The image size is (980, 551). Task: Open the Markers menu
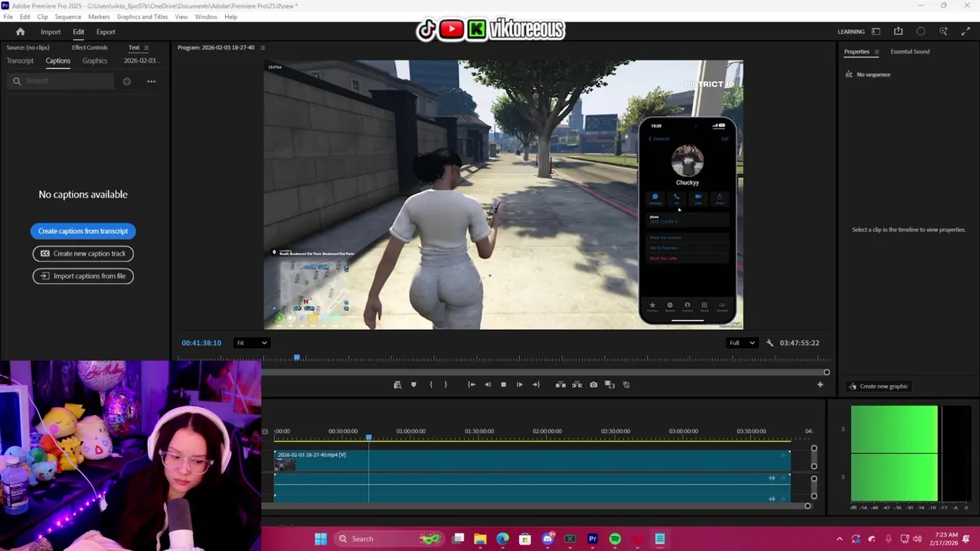click(99, 17)
